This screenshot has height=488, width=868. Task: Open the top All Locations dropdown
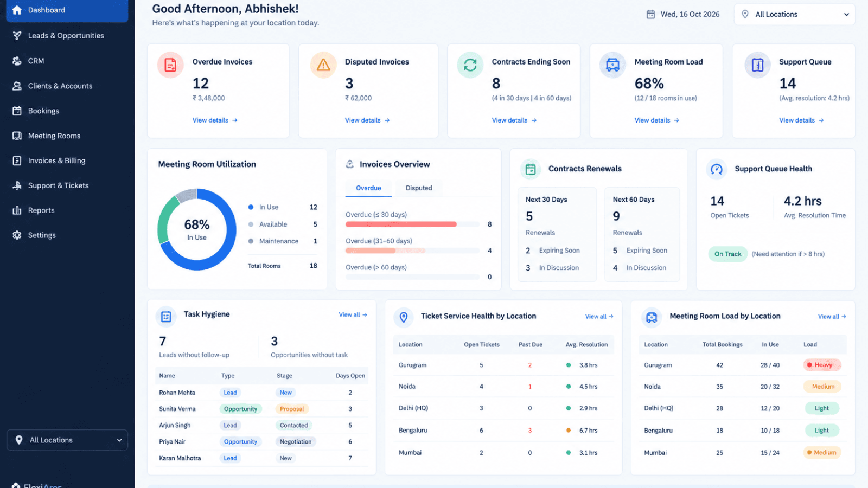[794, 15]
